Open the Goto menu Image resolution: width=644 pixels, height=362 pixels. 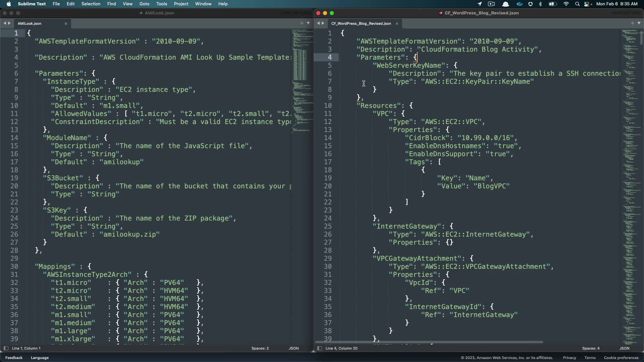pyautogui.click(x=144, y=4)
